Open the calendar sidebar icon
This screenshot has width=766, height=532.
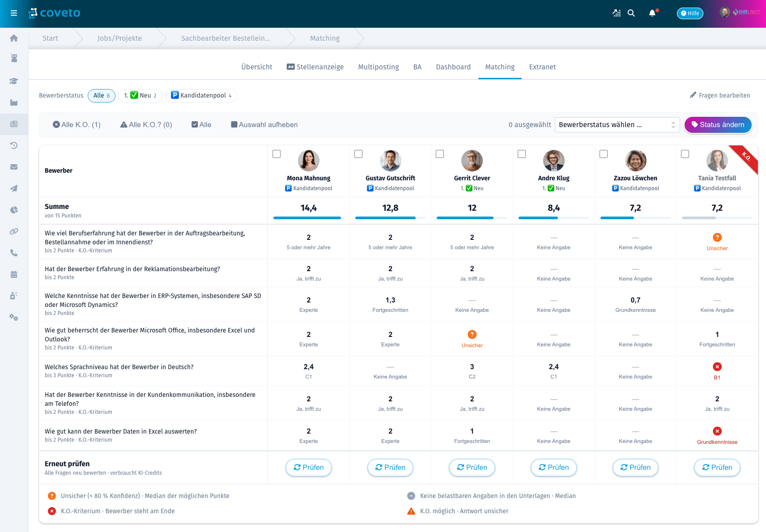click(x=14, y=274)
